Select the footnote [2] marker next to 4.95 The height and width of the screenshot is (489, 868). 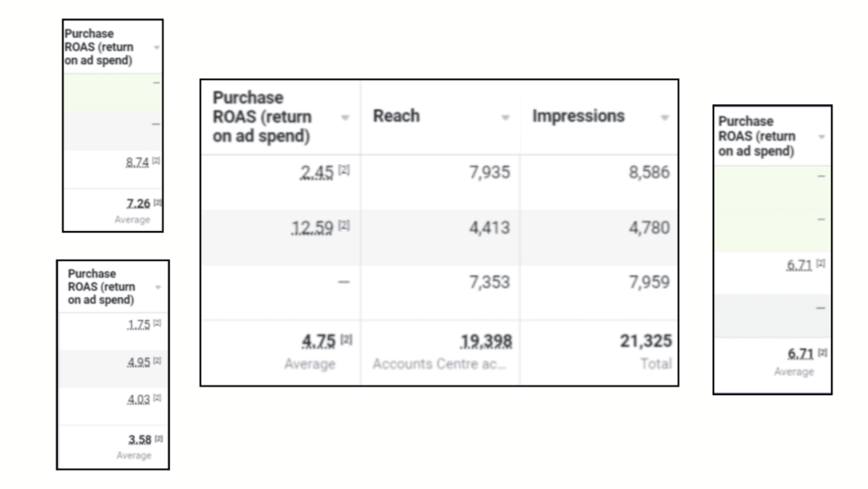pyautogui.click(x=158, y=360)
